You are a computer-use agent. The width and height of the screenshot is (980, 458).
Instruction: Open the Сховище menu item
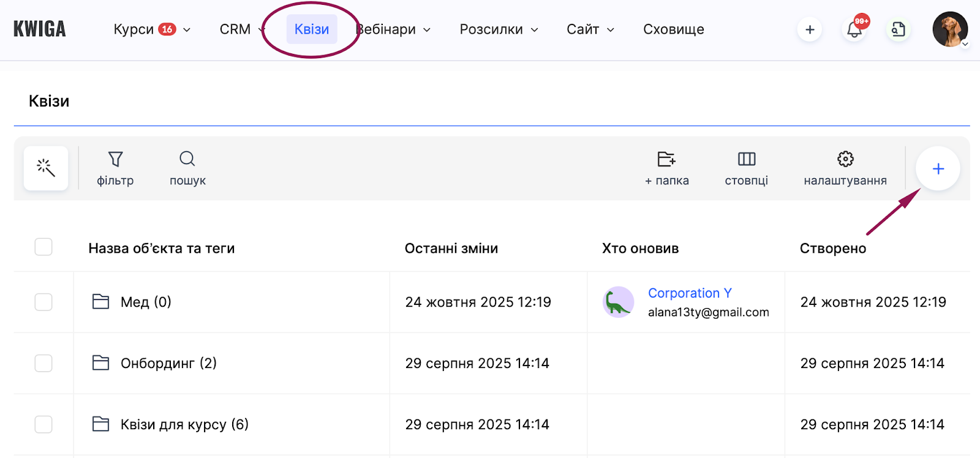pos(674,29)
